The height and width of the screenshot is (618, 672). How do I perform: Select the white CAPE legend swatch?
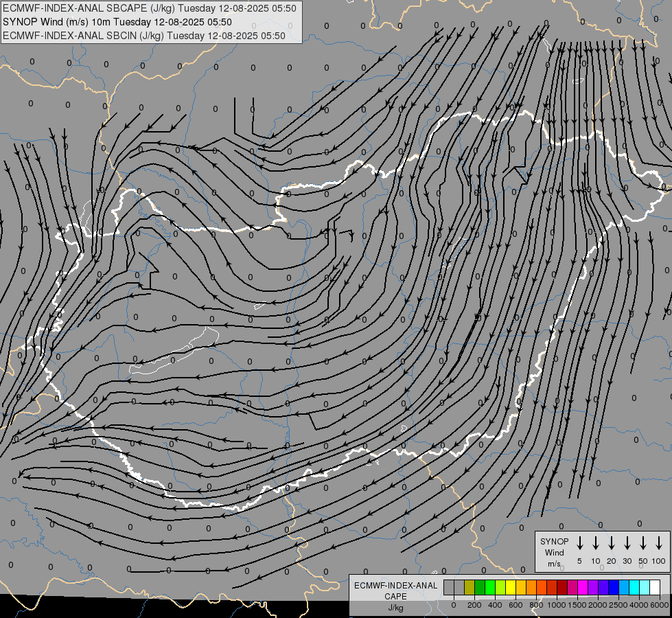tap(654, 587)
